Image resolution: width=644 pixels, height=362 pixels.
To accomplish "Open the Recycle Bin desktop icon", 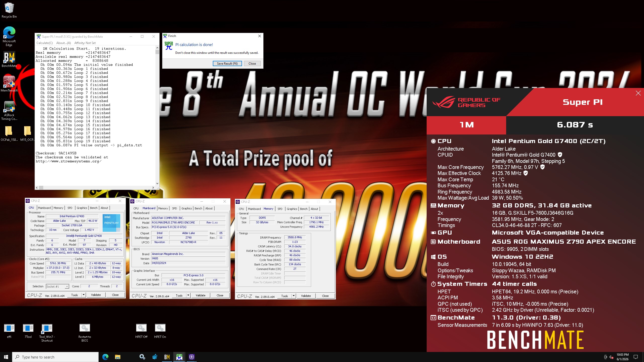I will (9, 10).
